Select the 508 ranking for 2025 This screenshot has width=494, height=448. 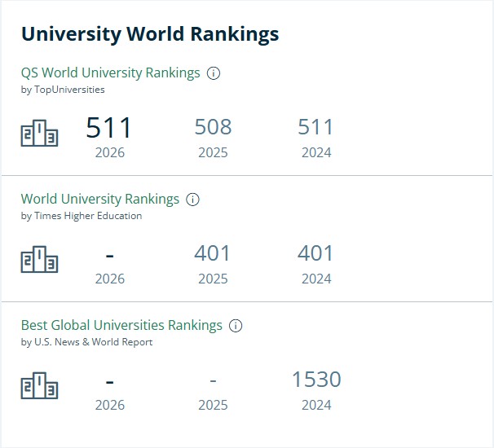[213, 127]
